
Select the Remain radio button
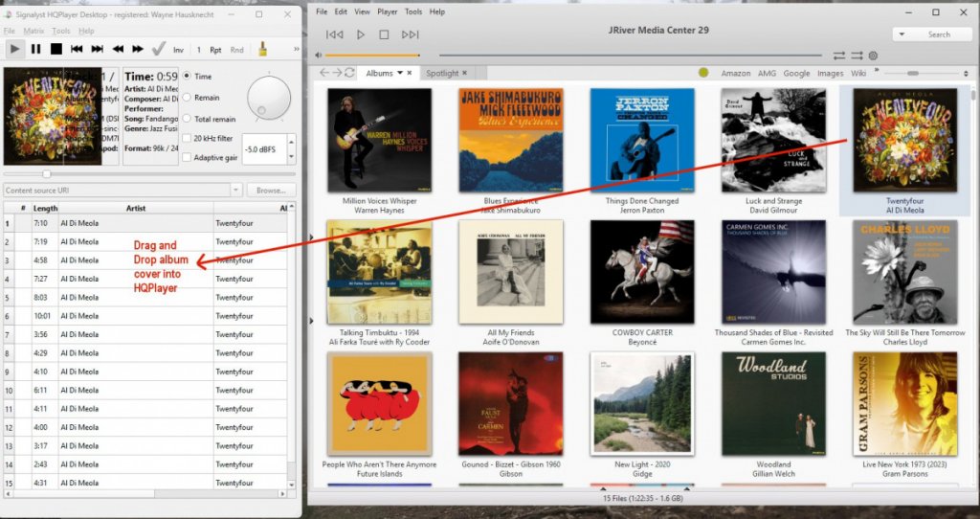[x=187, y=97]
